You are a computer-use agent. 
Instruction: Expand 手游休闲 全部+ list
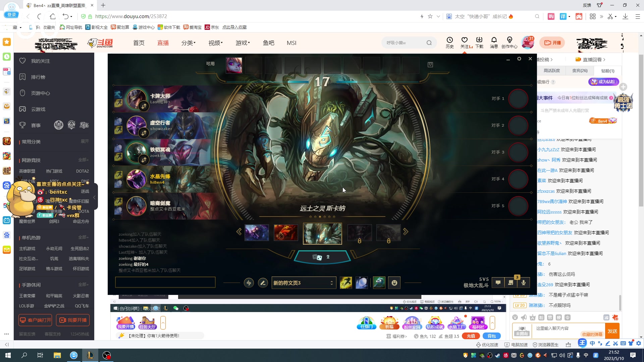[84, 285]
